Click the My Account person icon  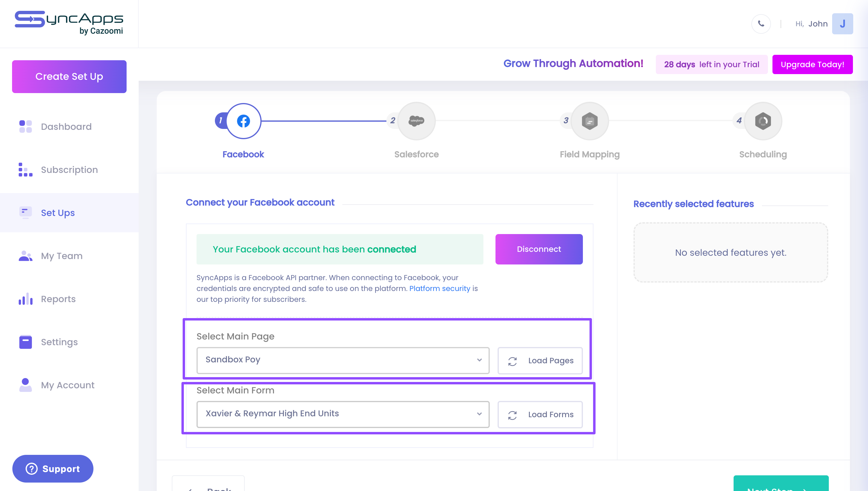click(26, 385)
